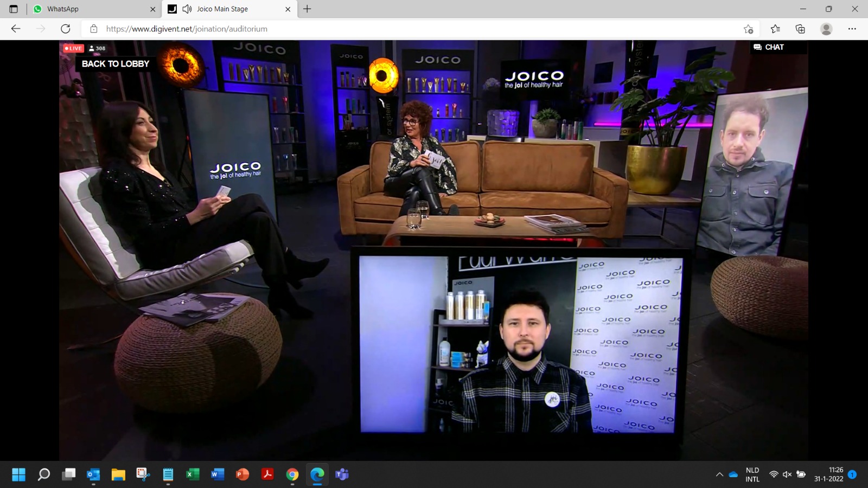Screen dimensions: 868x488
Task: Open Notepad from taskbar
Action: [168, 474]
